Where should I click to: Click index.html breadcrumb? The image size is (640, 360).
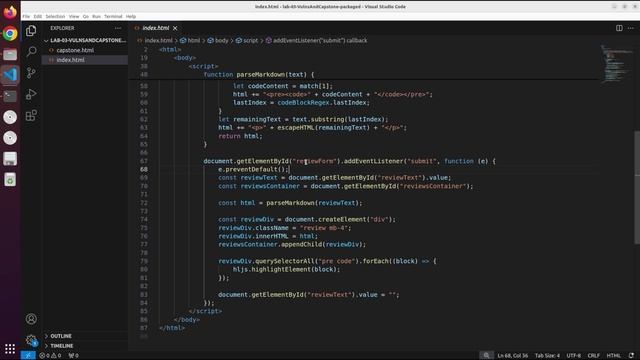coord(158,40)
